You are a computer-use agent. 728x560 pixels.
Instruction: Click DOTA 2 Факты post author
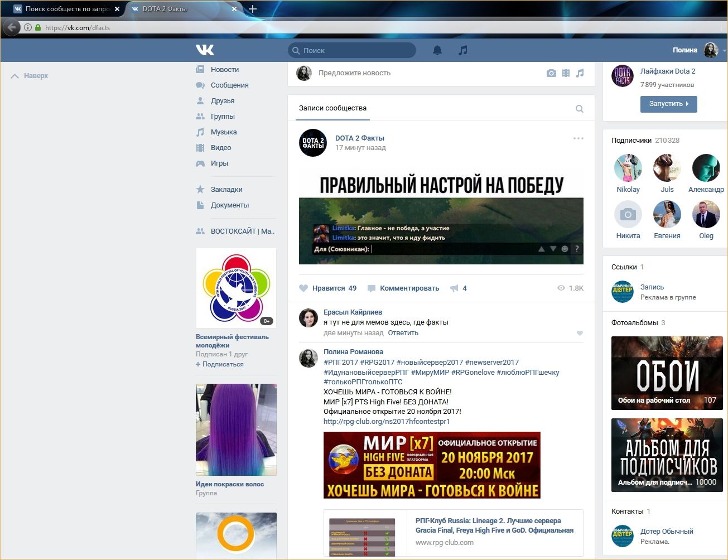[x=359, y=138]
